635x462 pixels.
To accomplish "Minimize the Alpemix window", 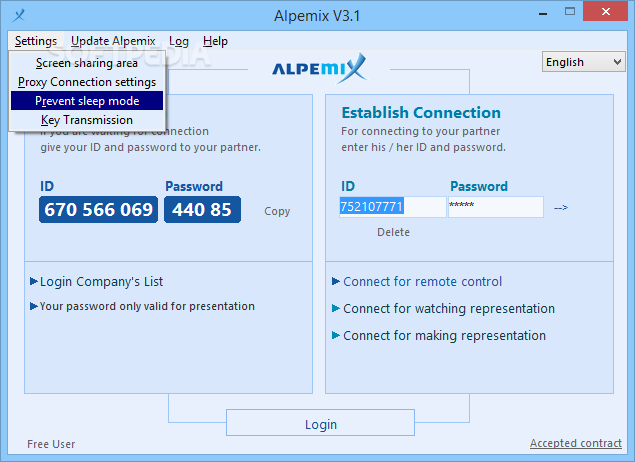I will tap(543, 12).
